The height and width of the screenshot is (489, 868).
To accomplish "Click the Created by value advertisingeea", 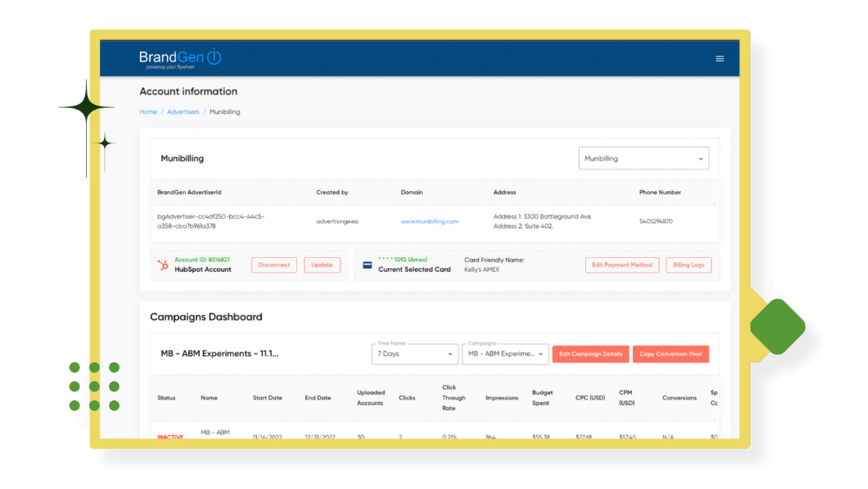I will point(337,221).
